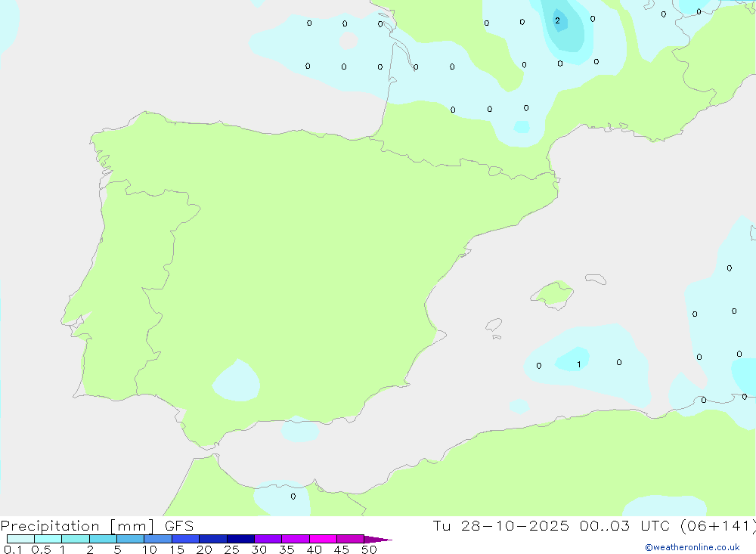The image size is (756, 554).
Task: Click the "2" precipitation value over France
Action: click(558, 20)
